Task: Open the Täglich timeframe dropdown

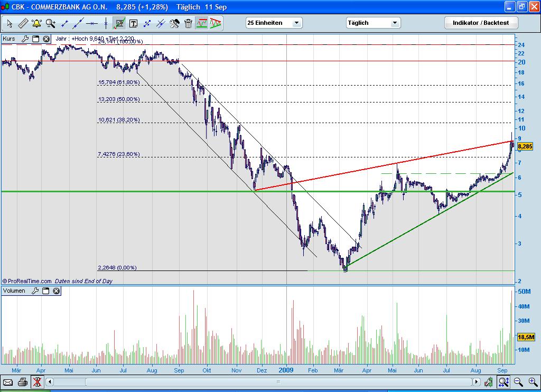Action: click(x=373, y=23)
